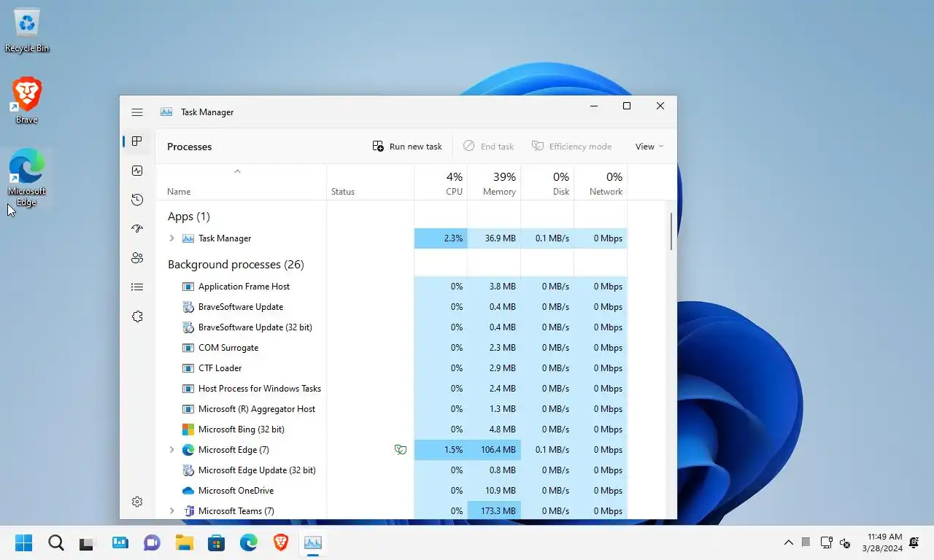Click the End task button

489,147
